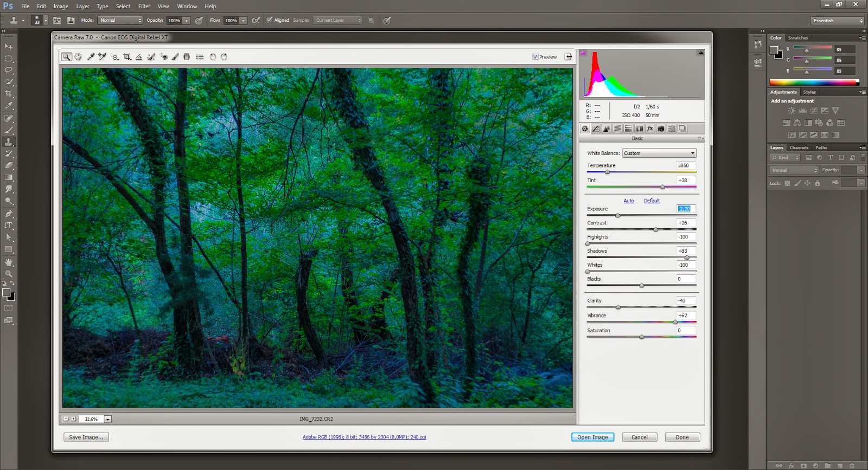Add a Brightness/Contrast adjustment
868x470 pixels.
coord(792,111)
